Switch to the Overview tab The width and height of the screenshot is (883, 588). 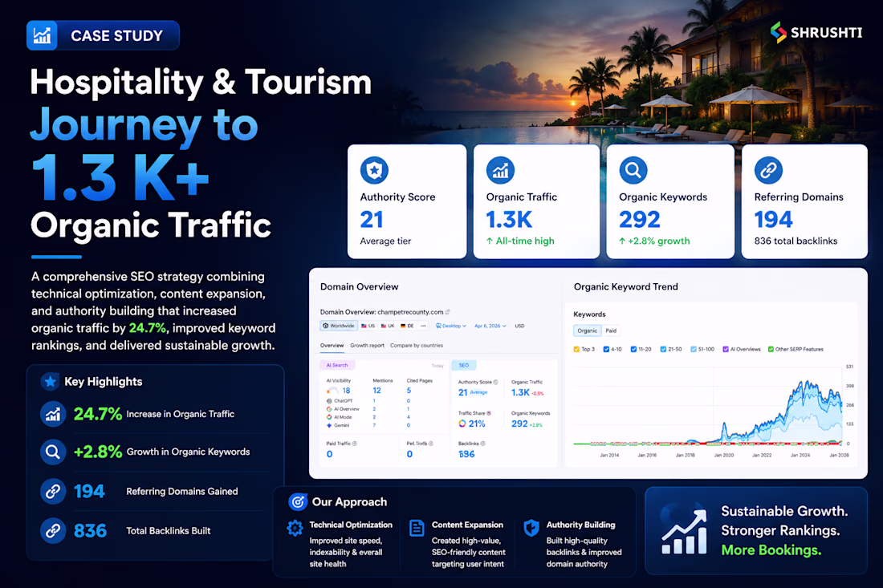[x=332, y=346]
